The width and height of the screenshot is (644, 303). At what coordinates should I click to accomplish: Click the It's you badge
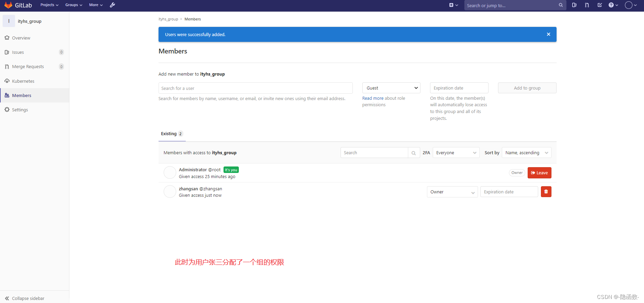[231, 170]
